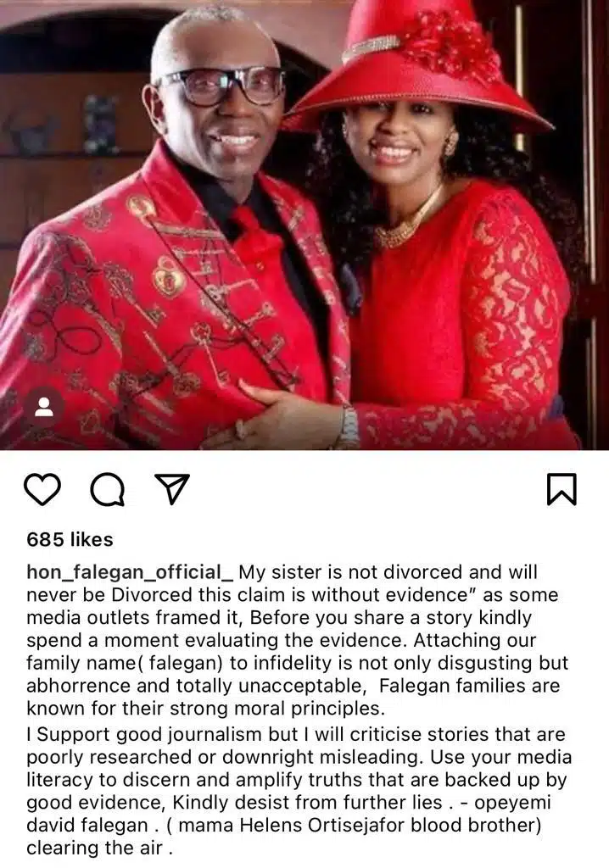The height and width of the screenshot is (868, 609).
Task: Tap "mama Helens Ortisejafor blood brother" text
Action: 359,825
